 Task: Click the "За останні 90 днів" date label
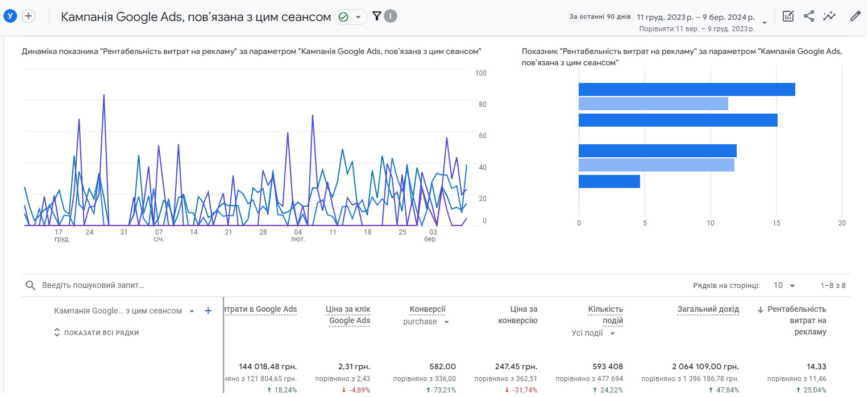[x=600, y=16]
